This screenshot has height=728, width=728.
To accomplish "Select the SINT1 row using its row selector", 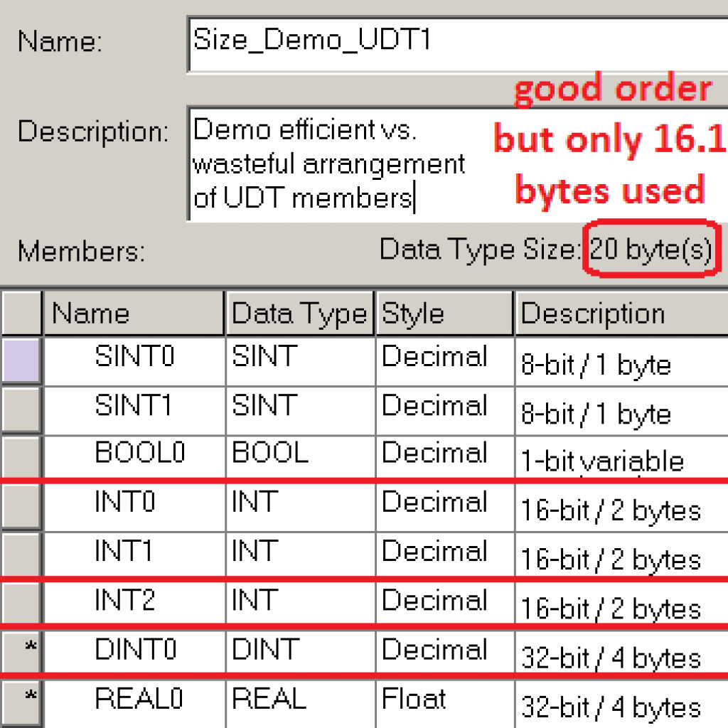I will click(x=21, y=409).
